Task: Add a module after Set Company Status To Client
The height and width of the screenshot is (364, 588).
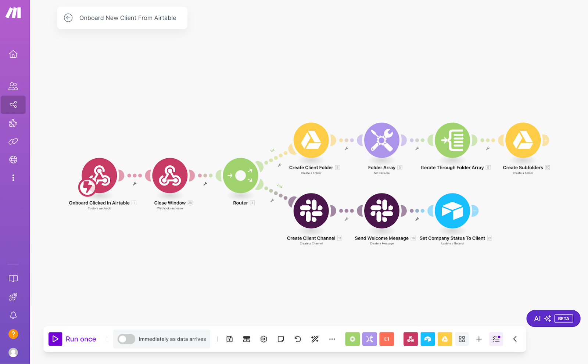Action: [475, 211]
